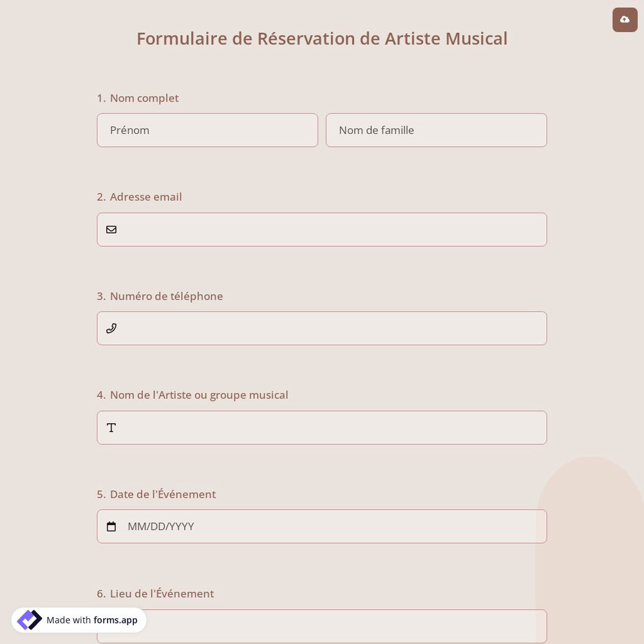Click the 'Made with forms.app' badge
The image size is (644, 644).
tap(79, 620)
